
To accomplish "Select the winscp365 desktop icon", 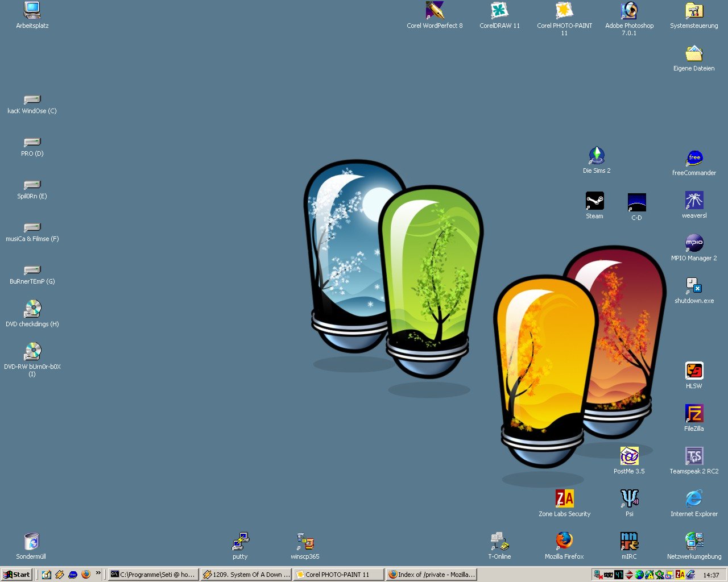I will click(x=305, y=542).
